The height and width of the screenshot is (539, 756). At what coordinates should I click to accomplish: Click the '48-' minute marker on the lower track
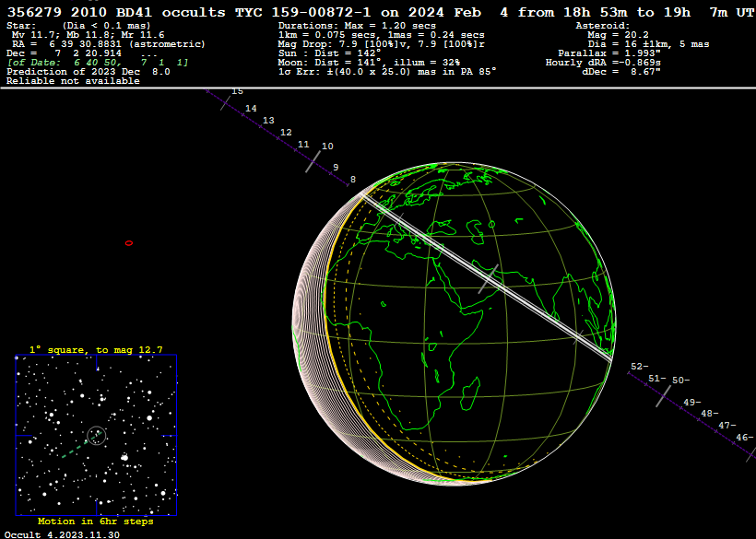[x=709, y=414]
